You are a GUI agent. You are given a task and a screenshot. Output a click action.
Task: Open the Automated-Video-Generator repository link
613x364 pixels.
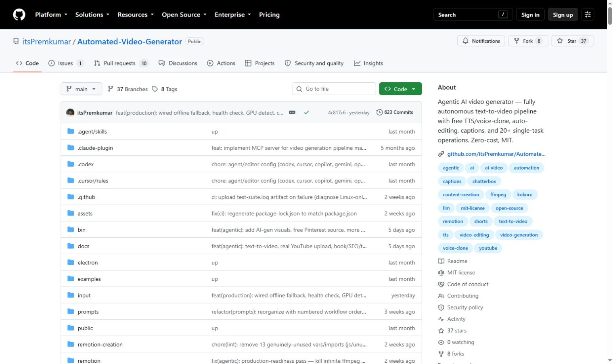pyautogui.click(x=130, y=42)
